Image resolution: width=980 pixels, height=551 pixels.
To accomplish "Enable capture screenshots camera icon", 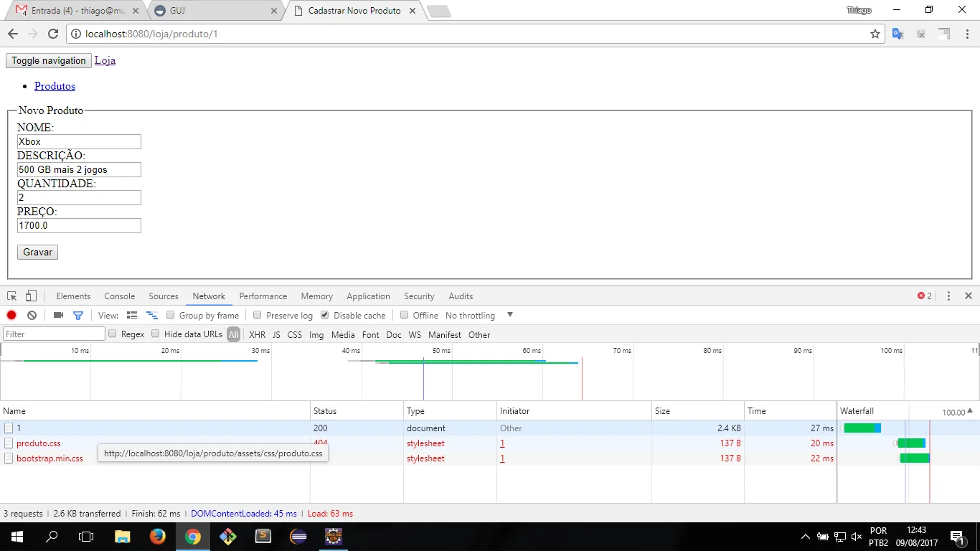I will click(59, 315).
